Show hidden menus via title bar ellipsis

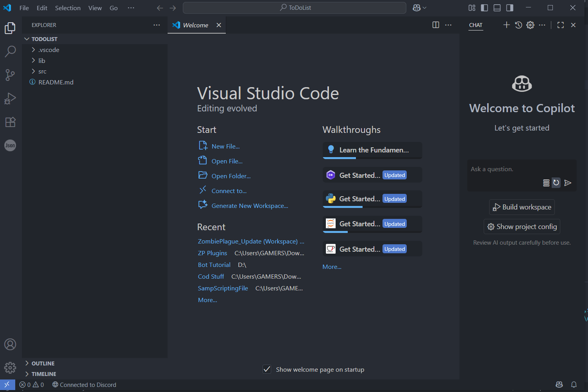click(x=131, y=8)
